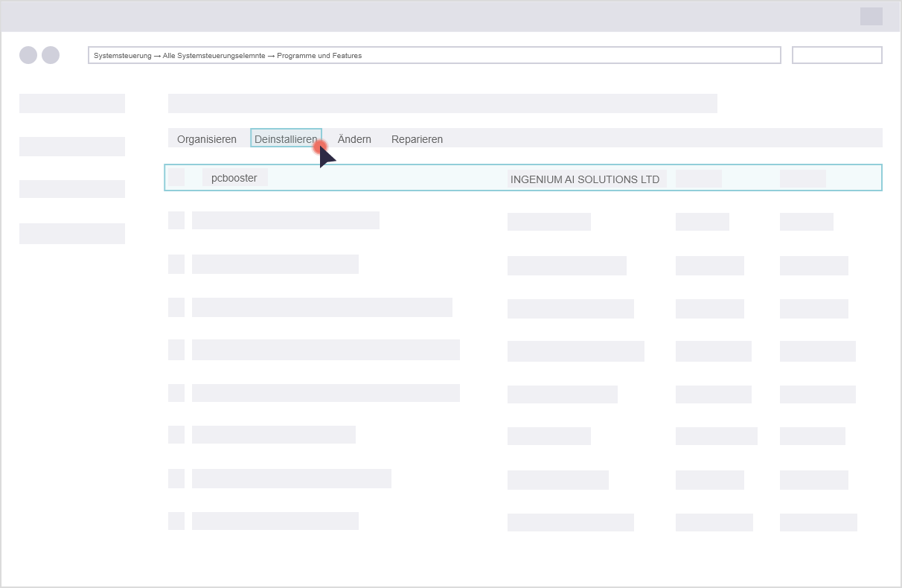Image resolution: width=902 pixels, height=588 pixels.
Task: Click the Deinstallieren toolbar button
Action: pyautogui.click(x=286, y=138)
